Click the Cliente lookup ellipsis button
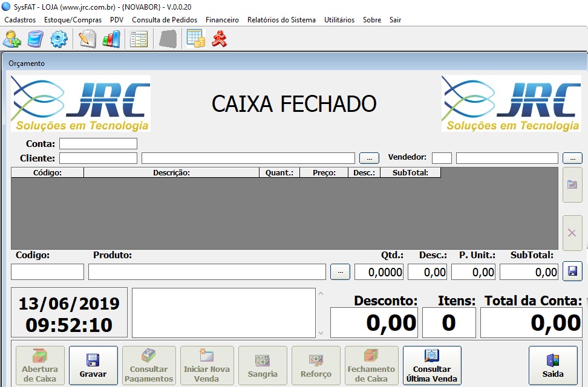 click(370, 158)
